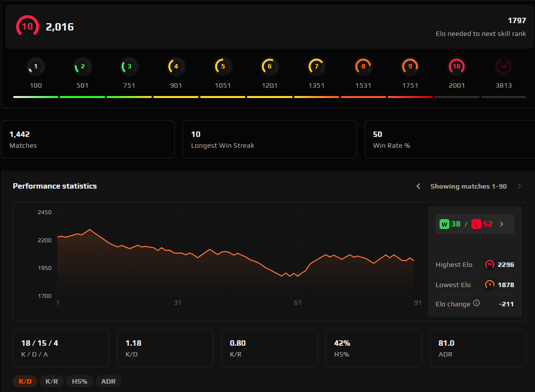Click the 18 / 15 / 4 K/D/A card
535x392 pixels.
[61, 348]
